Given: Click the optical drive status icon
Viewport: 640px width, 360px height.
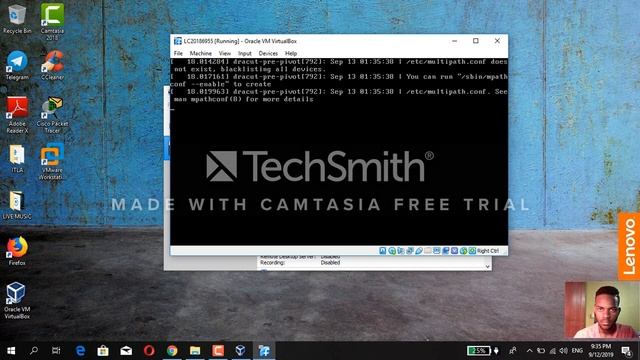Looking at the screenshot, I should (x=392, y=251).
